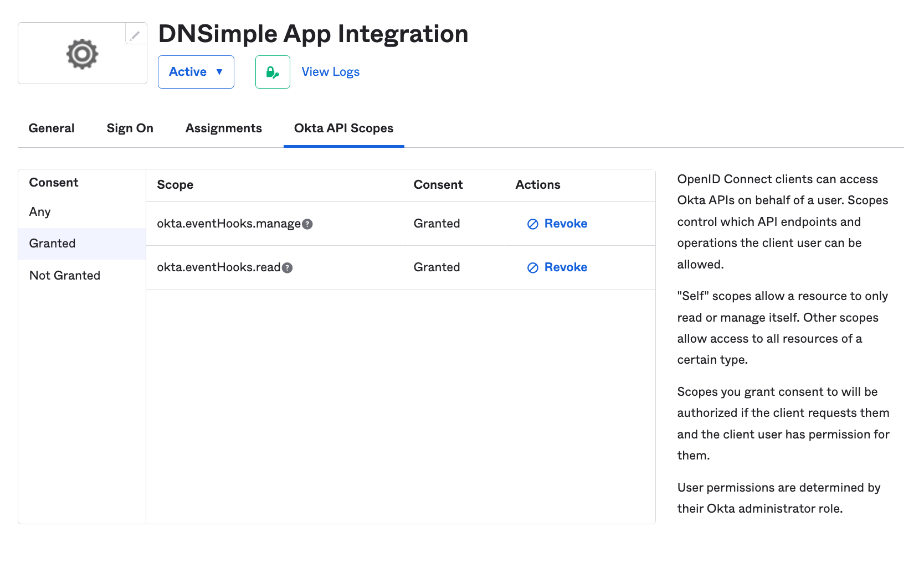Screen dimensions: 924x568
Task: Select the Okta API Scopes tab
Action: click(344, 128)
